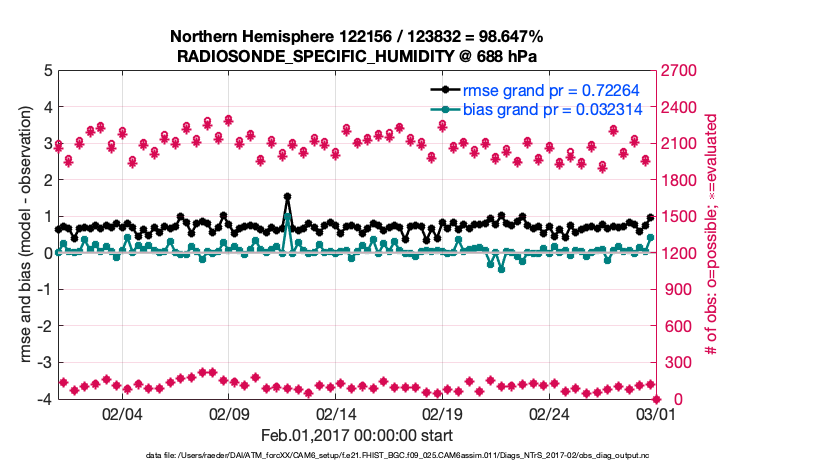This screenshot has width=830, height=470.
Task: Click the red marker at bottom-right zero
Action: (656, 399)
